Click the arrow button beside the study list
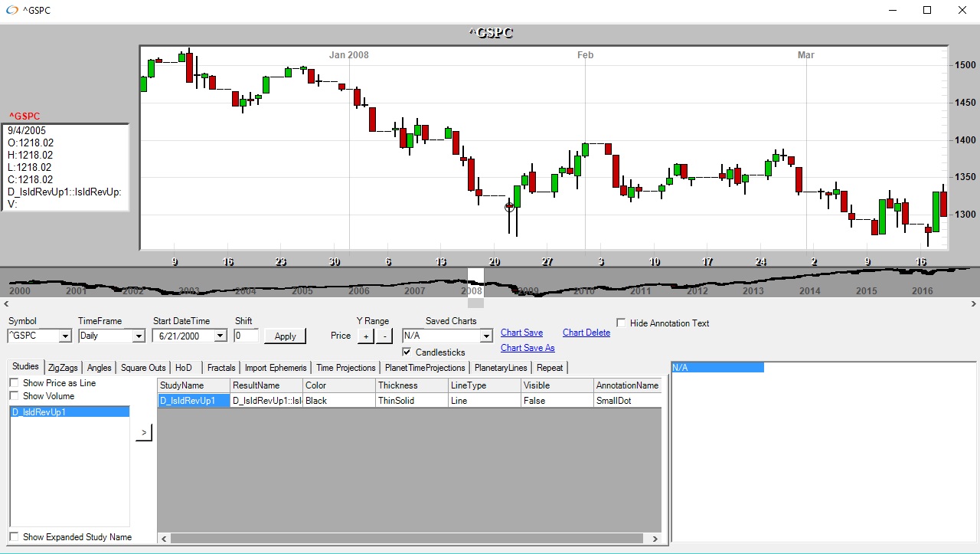Image resolution: width=980 pixels, height=554 pixels. [x=144, y=433]
